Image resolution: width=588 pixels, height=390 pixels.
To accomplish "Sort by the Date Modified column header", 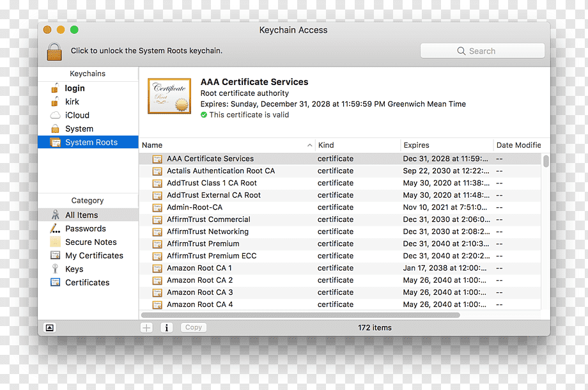I will point(518,145).
